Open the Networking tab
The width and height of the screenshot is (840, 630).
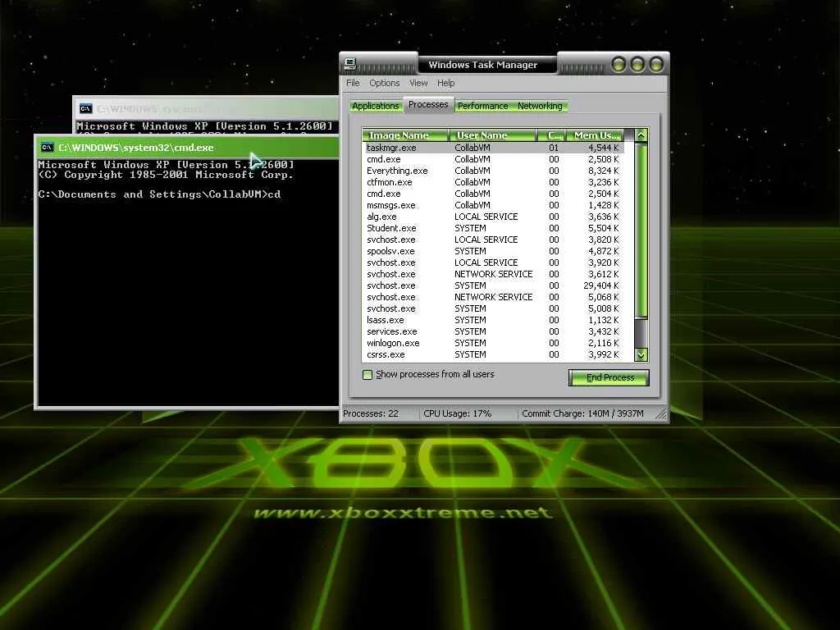540,106
